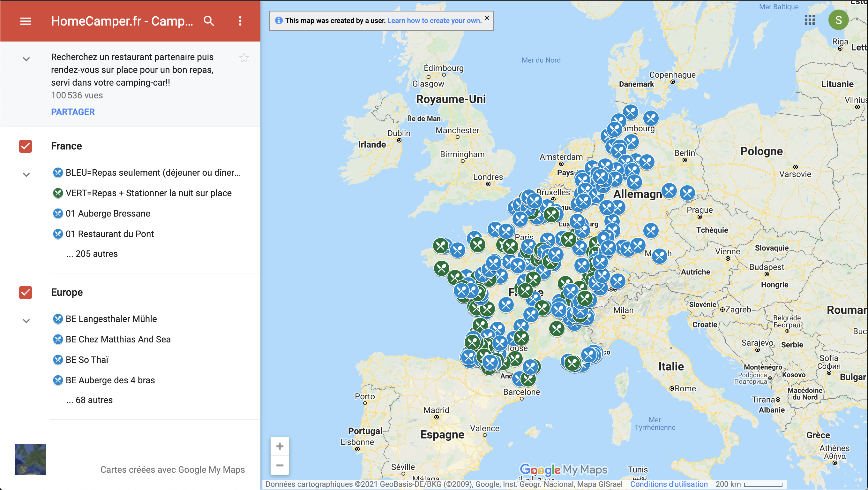This screenshot has width=868, height=490.
Task: Click blue icon beside BE Chez Matthias
Action: tap(58, 339)
